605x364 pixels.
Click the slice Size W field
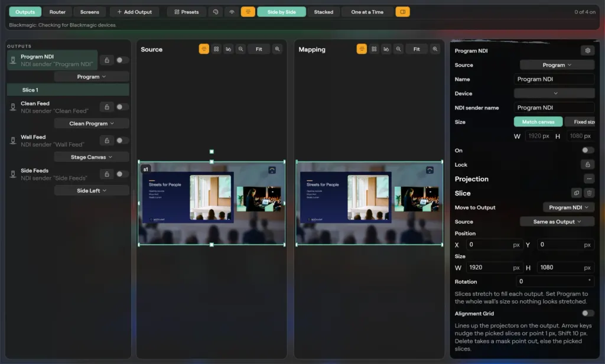pyautogui.click(x=493, y=268)
